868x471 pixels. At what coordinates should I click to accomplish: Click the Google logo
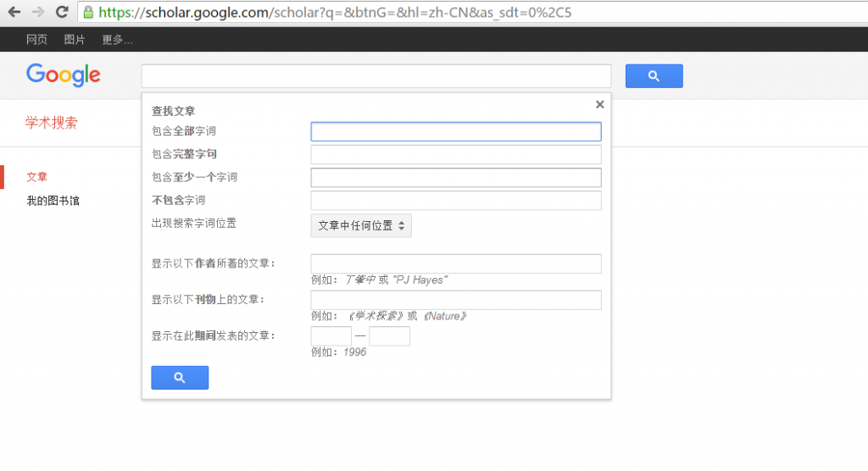(63, 75)
